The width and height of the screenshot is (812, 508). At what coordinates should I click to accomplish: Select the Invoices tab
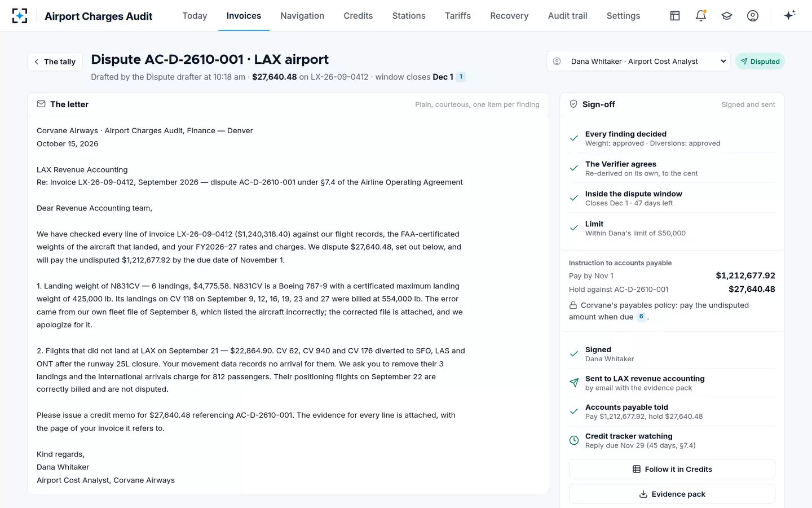(244, 16)
